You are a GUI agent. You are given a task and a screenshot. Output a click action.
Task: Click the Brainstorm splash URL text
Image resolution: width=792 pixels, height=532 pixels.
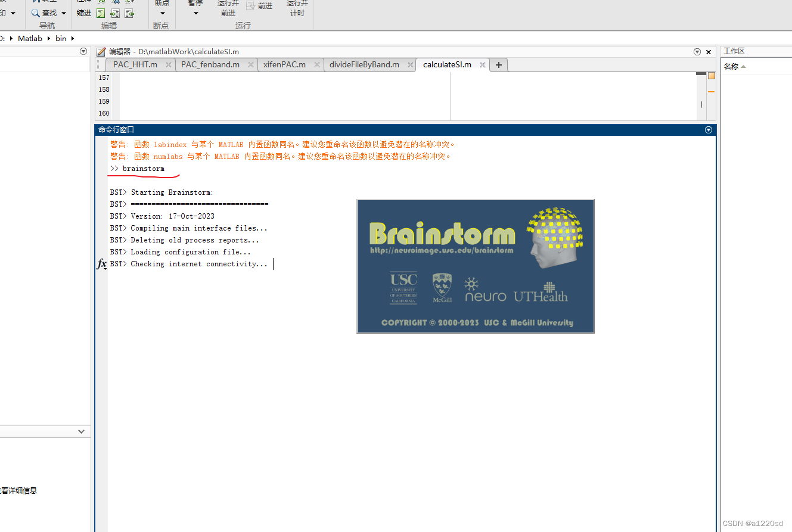point(442,251)
